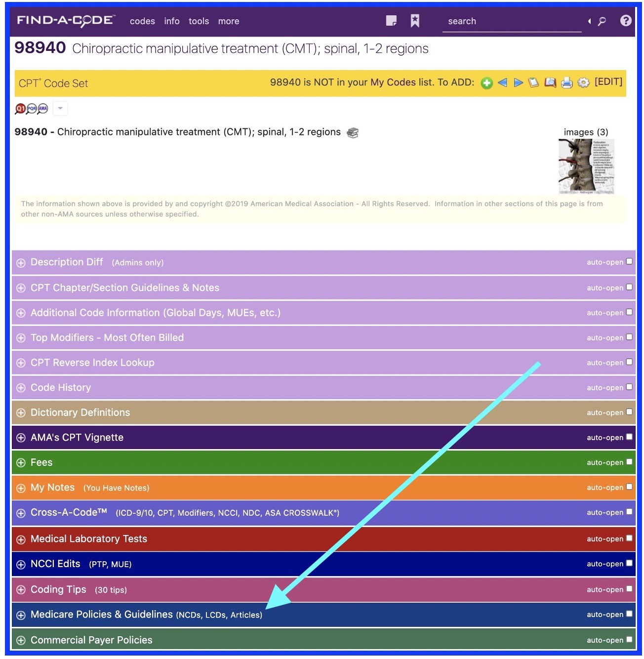Toggle auto-open for Commercial Payer Policies
The height and width of the screenshot is (659, 644).
629,640
